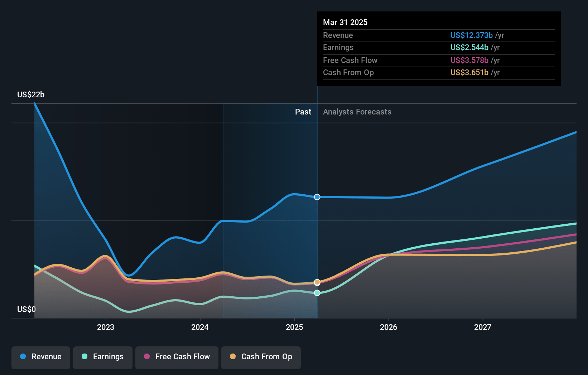588x375 pixels.
Task: Select the Earnings data point marker
Action: pyautogui.click(x=317, y=293)
